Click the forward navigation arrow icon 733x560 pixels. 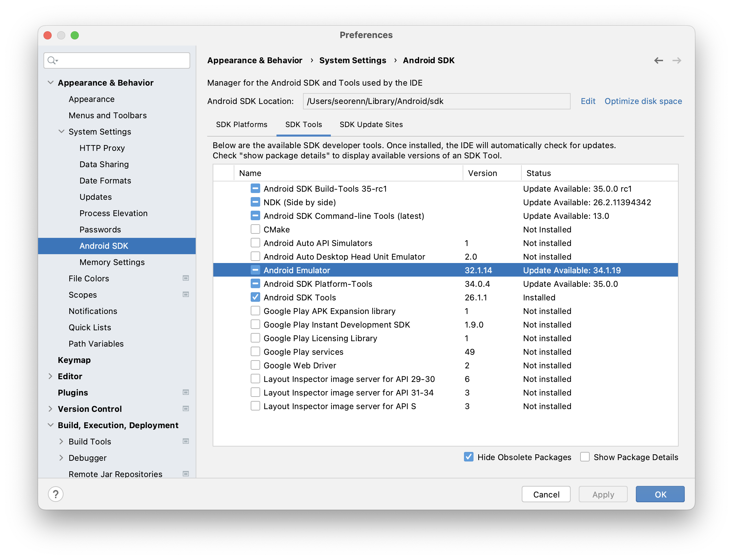677,60
